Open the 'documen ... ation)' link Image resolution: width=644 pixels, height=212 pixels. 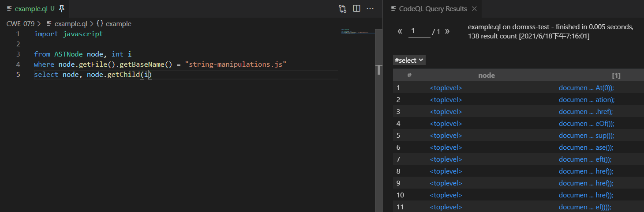pyautogui.click(x=586, y=100)
